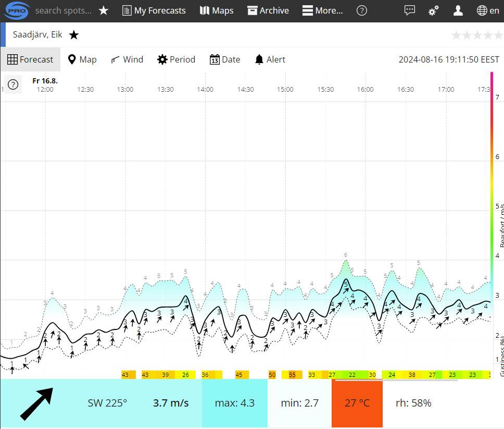Rate spot with the five-star rating
The width and height of the screenshot is (504, 429).
[x=476, y=35]
